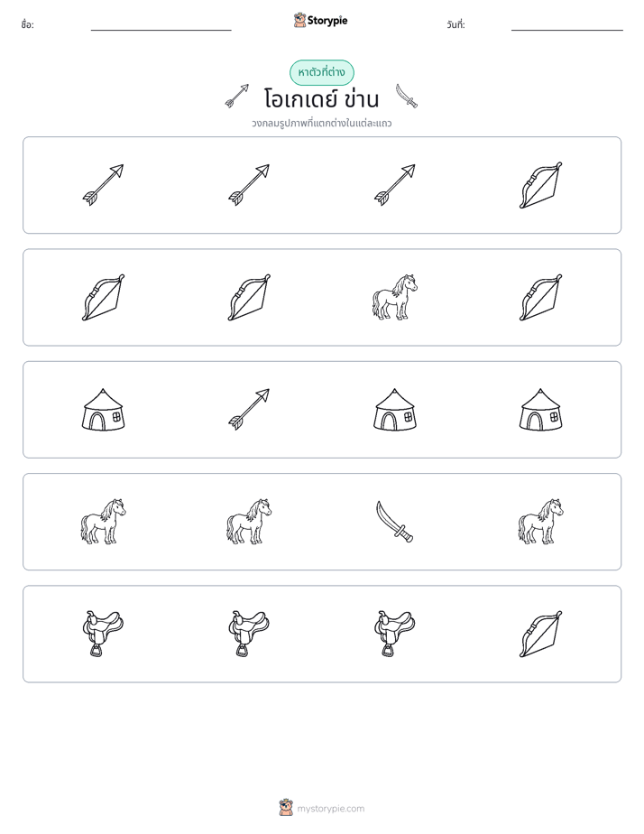Select the last bow in the second row
The width and height of the screenshot is (644, 834).
540,297
